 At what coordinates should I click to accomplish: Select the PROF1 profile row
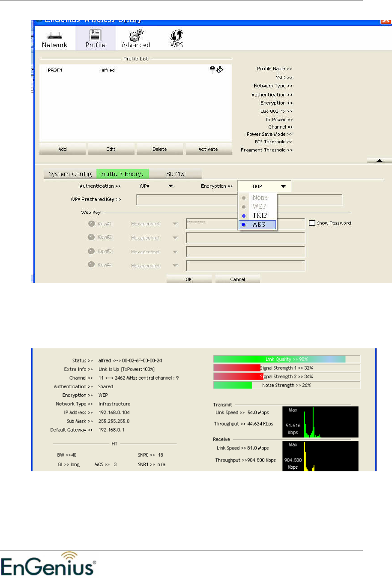[135, 70]
